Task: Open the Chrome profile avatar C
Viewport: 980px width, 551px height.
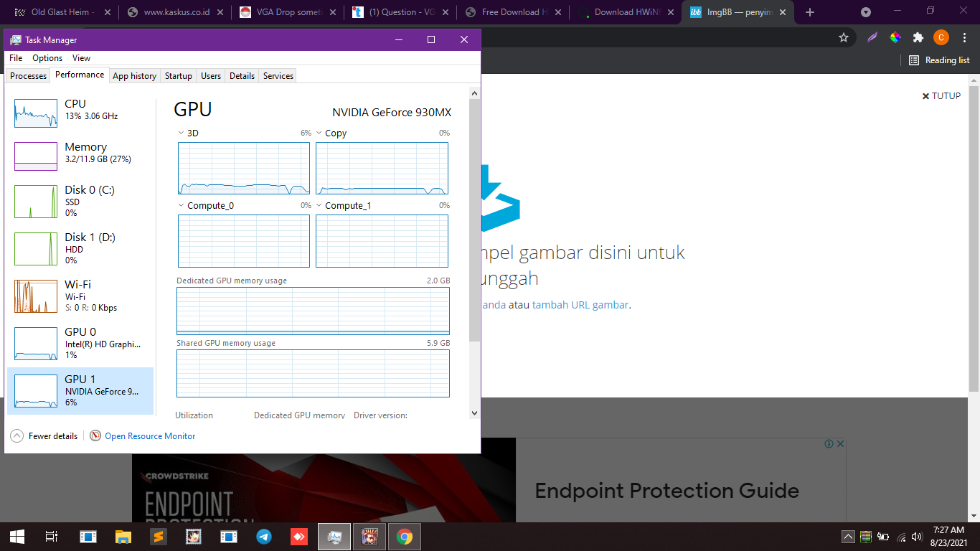Action: coord(941,37)
